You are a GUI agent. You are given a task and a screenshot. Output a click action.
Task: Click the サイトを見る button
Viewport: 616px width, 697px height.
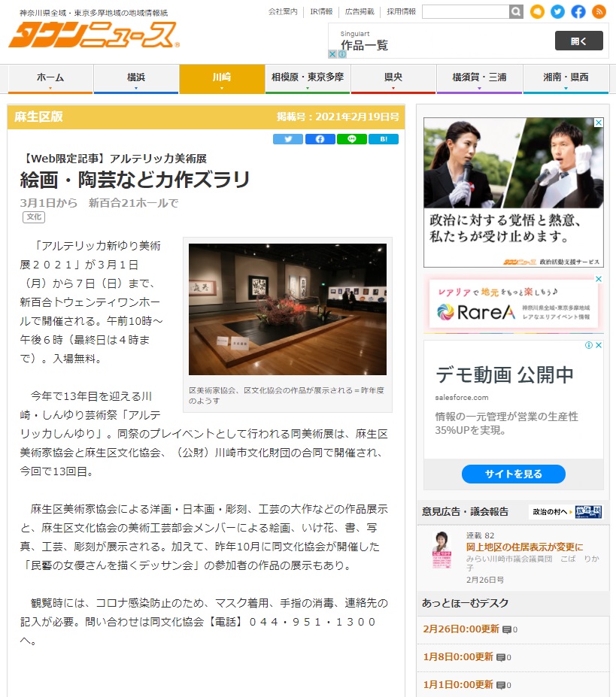pyautogui.click(x=513, y=474)
